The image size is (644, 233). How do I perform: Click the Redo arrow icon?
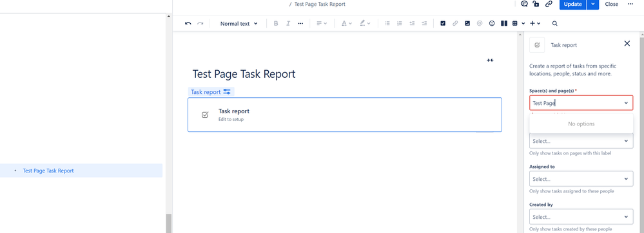[200, 23]
